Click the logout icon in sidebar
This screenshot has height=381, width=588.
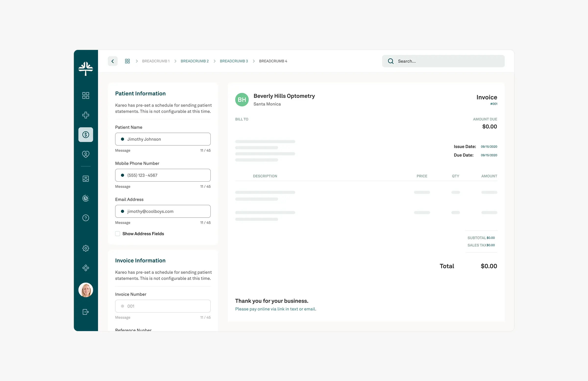(x=86, y=312)
